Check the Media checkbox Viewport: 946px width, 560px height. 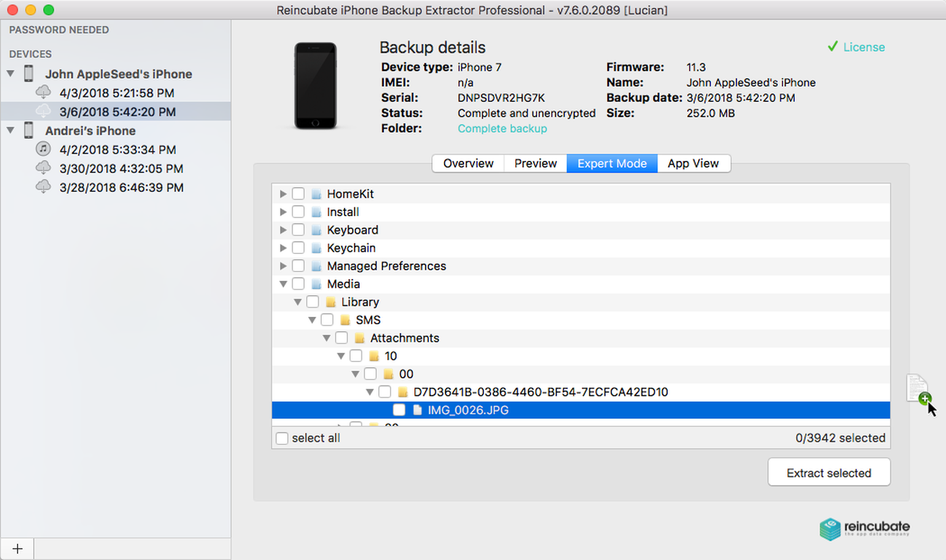[298, 284]
